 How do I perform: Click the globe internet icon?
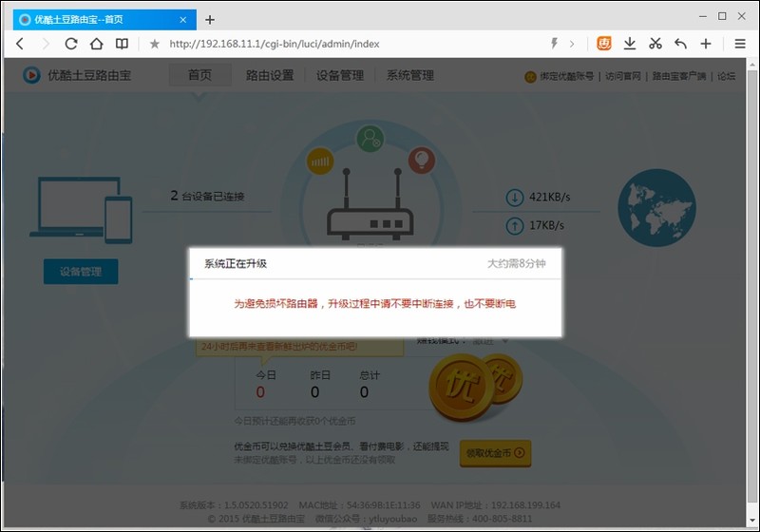click(x=656, y=208)
